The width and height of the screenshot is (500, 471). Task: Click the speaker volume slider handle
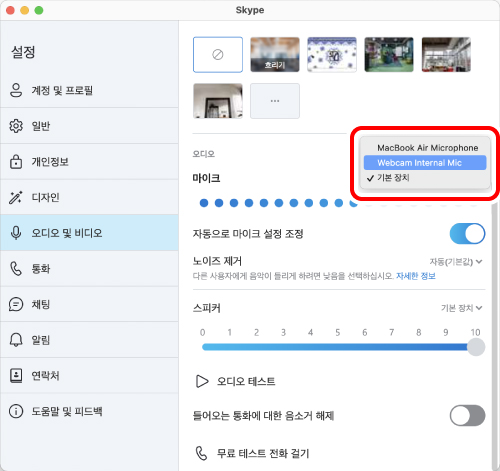(x=476, y=347)
